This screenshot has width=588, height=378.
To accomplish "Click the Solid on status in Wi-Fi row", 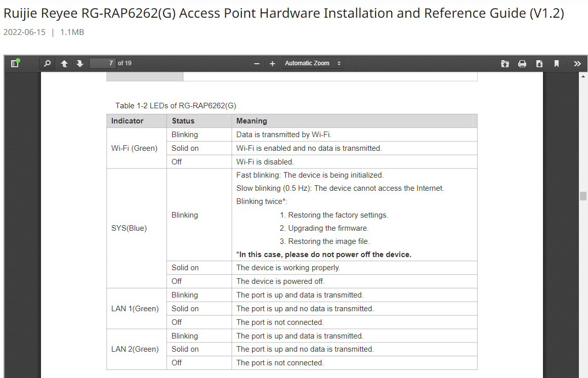I will coord(185,148).
